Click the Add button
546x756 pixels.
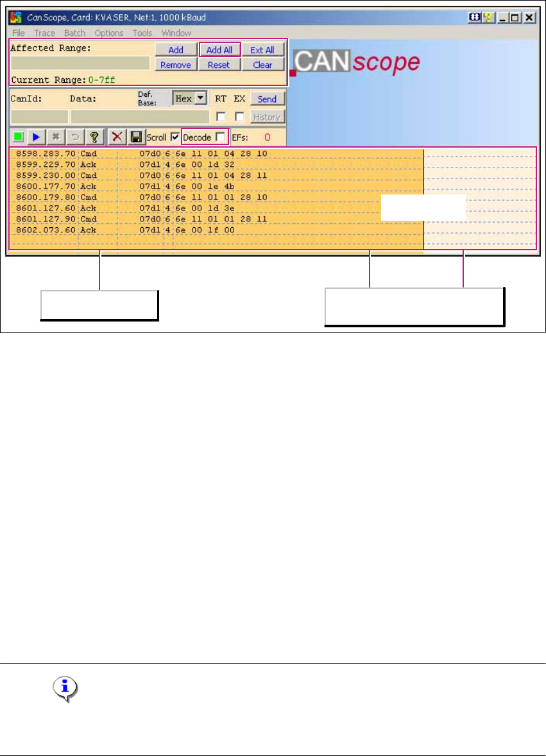tap(176, 49)
